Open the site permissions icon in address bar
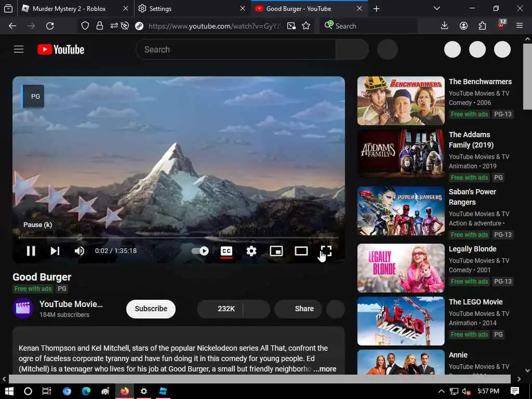The height and width of the screenshot is (399, 532). pos(114,25)
